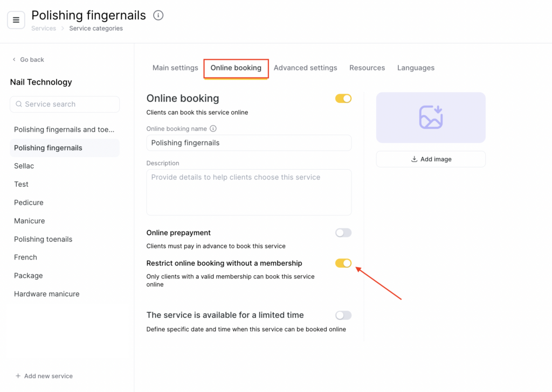Click the plus icon for Add new service
Viewport: 552px width, 392px height.
point(18,376)
